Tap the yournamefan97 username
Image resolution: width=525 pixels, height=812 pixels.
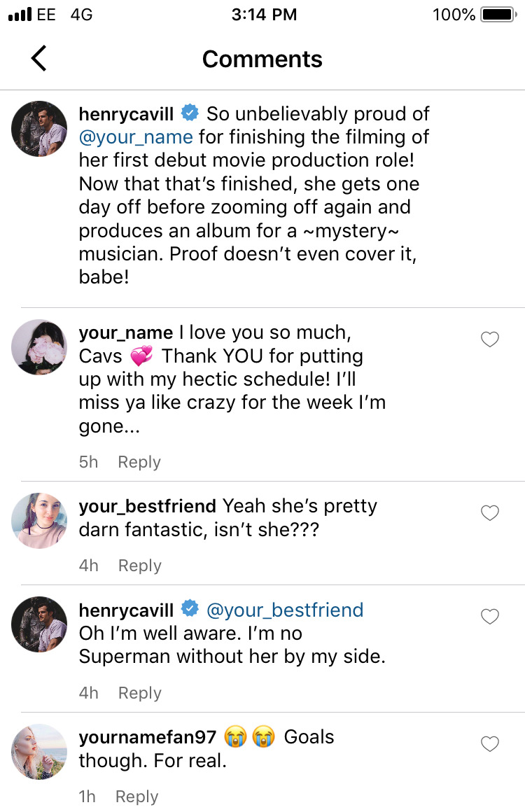[148, 737]
